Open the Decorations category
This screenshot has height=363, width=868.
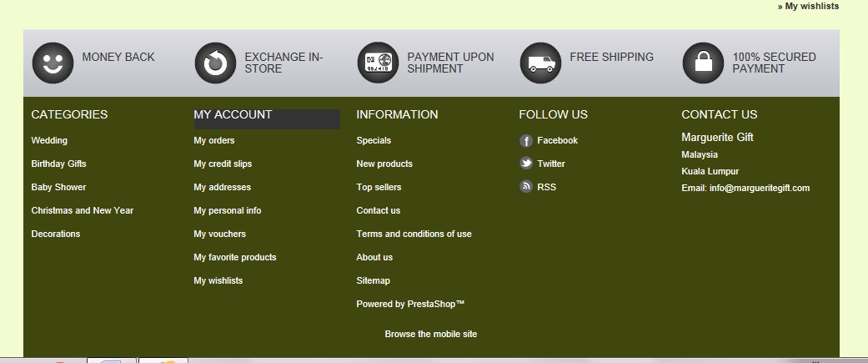55,234
